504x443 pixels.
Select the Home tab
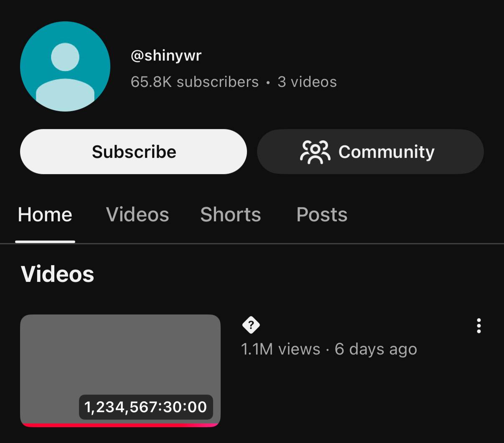tap(45, 214)
